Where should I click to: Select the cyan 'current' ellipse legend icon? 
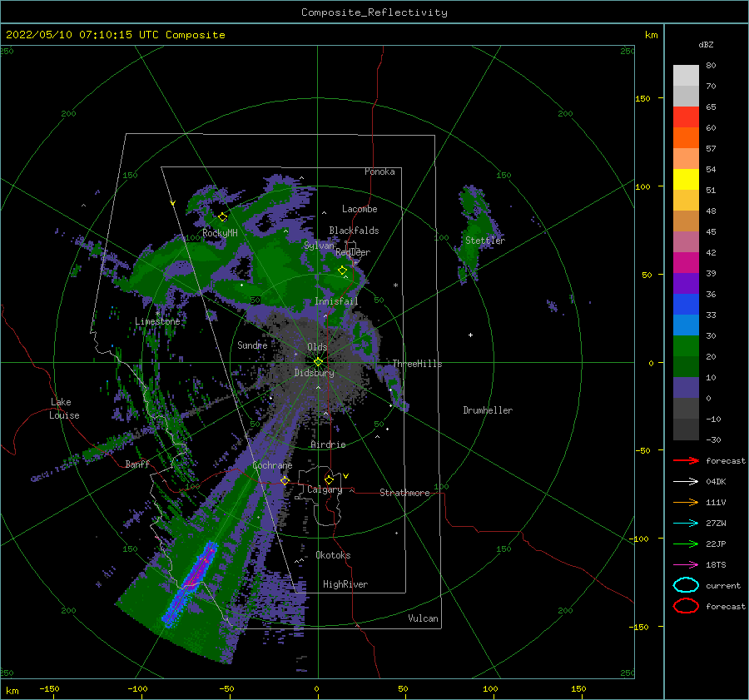pos(686,585)
